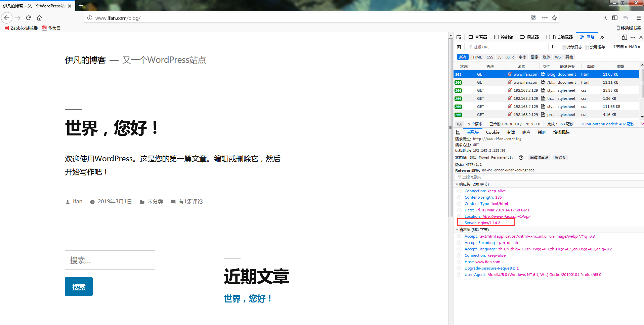Click the Raw headers button (原始头)
Image resolution: width=644 pixels, height=325 pixels.
[560, 158]
